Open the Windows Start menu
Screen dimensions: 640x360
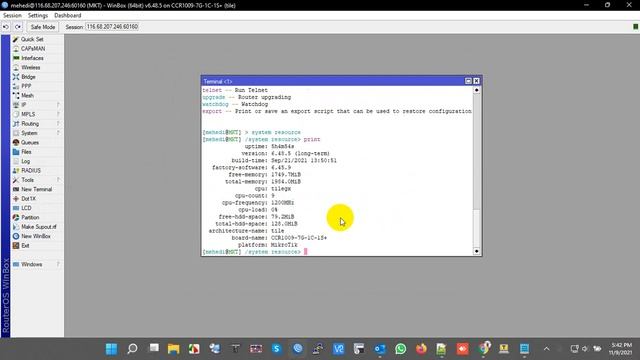click(111, 349)
